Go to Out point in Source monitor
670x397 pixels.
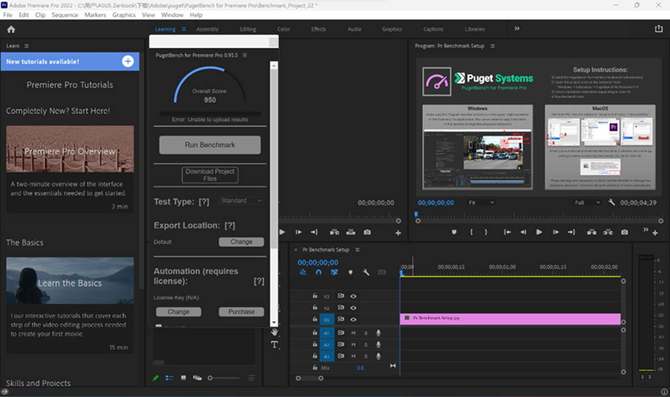(314, 232)
